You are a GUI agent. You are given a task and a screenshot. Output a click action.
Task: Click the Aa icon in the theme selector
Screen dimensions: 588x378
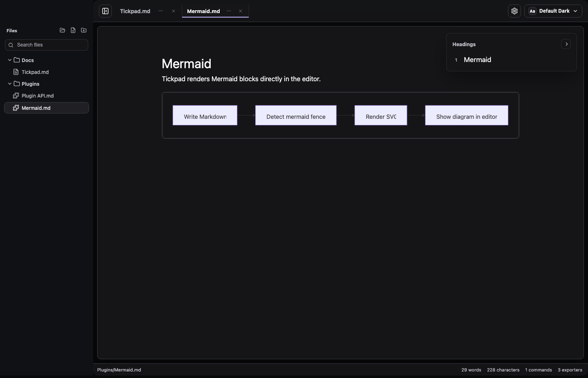(532, 11)
